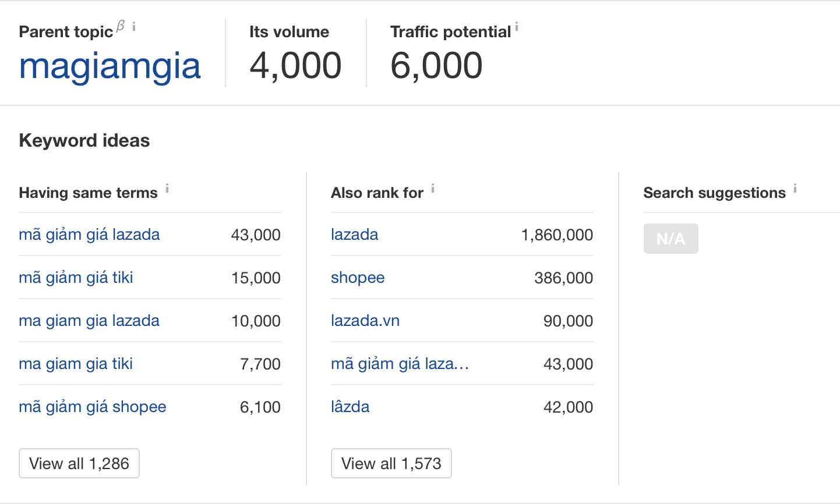Select the mã giảm giá tiki keyword
The image size is (840, 504).
[76, 278]
